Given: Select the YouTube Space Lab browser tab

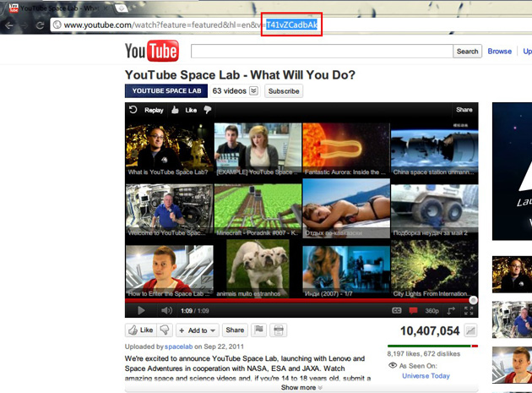Looking at the screenshot, I should click(x=58, y=8).
